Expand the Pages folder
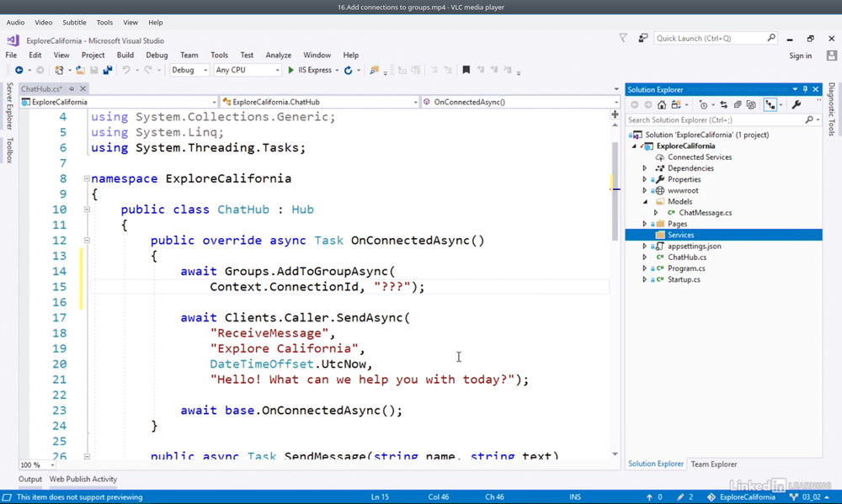 click(x=645, y=224)
